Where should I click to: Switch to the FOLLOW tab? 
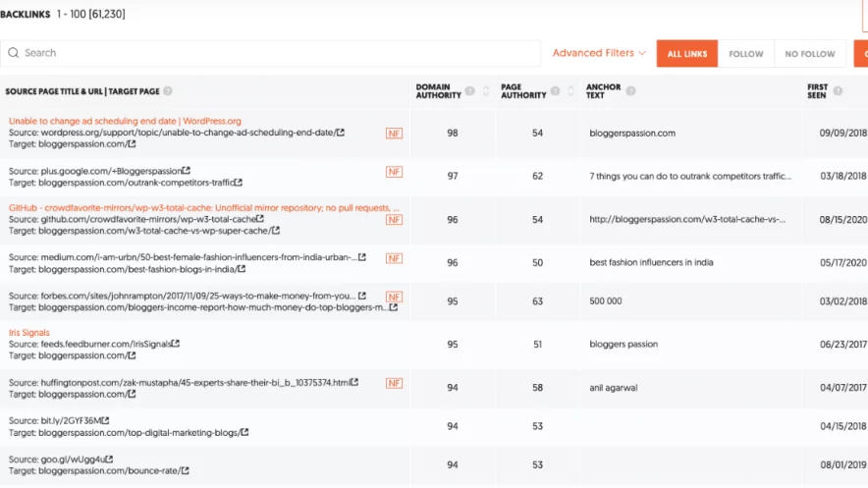pos(745,54)
